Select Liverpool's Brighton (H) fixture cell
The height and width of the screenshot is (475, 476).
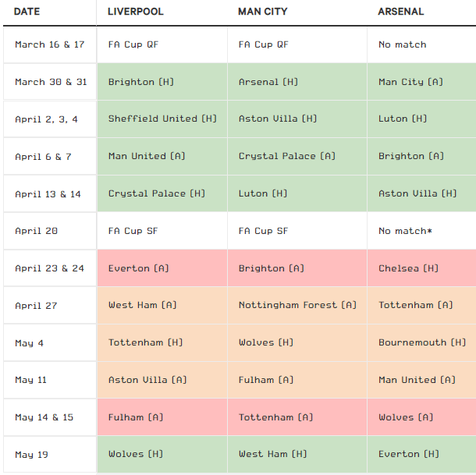tap(162, 82)
